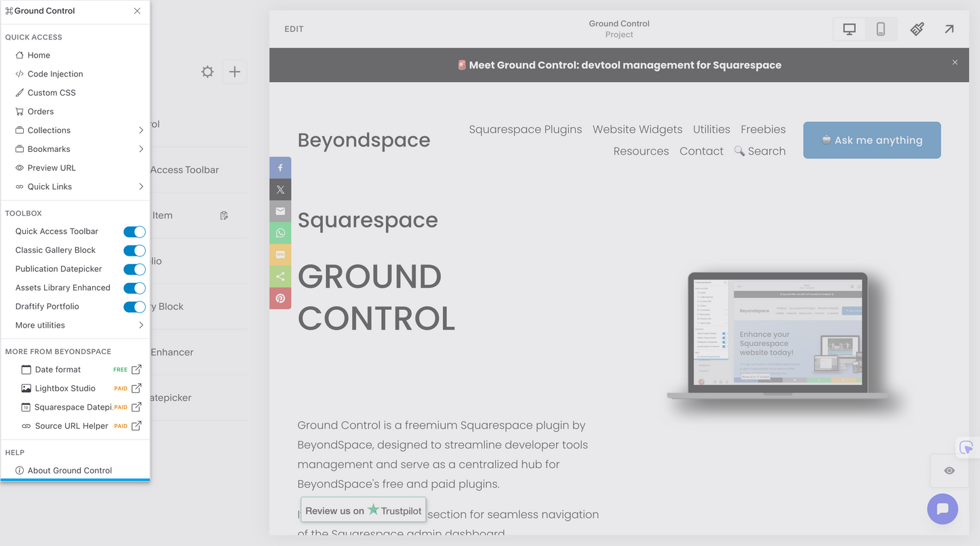Expand preview with the arrow icon

(x=949, y=29)
